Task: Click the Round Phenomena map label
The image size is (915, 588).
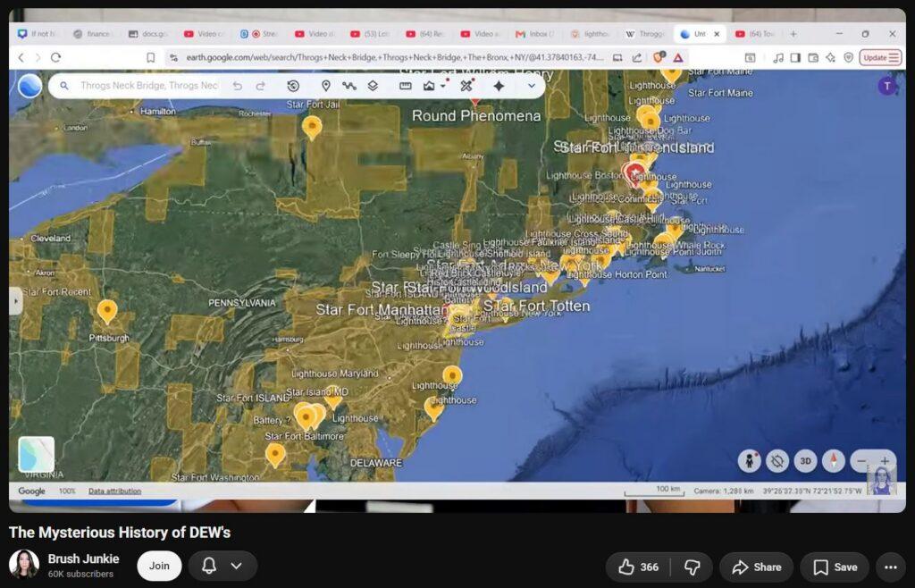Action: 476,115
